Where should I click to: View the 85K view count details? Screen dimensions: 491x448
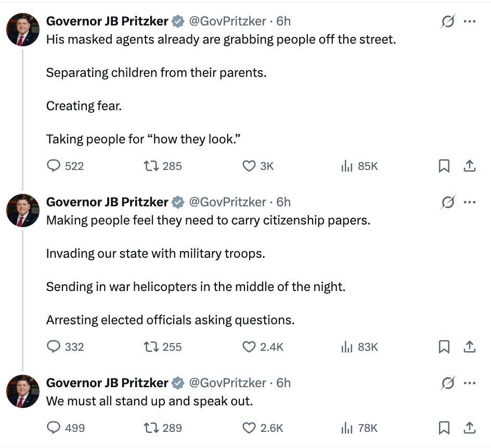point(359,166)
